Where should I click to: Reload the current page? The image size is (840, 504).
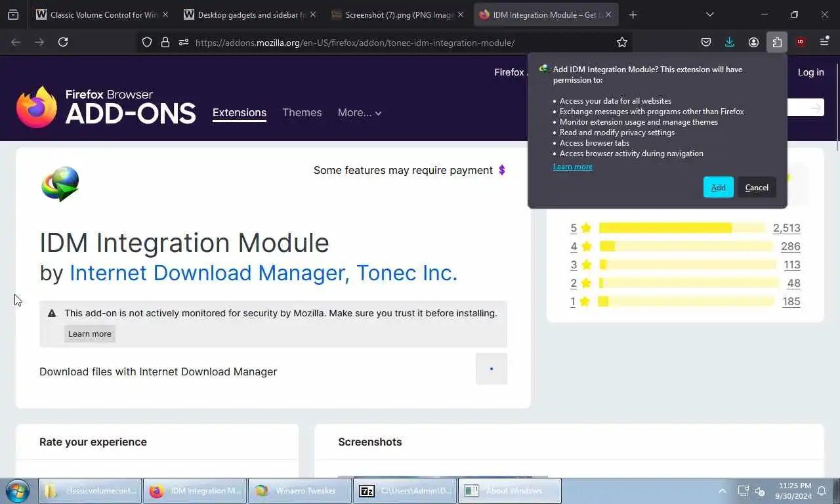[x=63, y=42]
